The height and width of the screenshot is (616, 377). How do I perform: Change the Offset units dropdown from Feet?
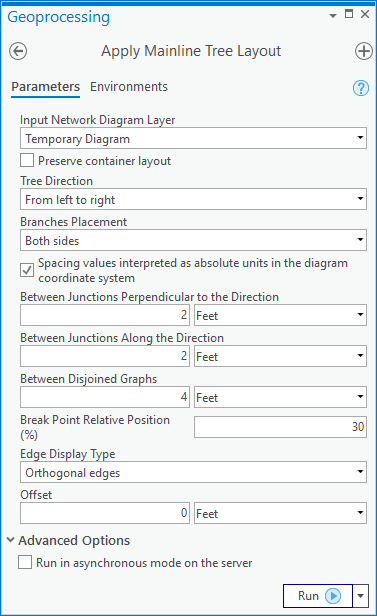point(280,513)
